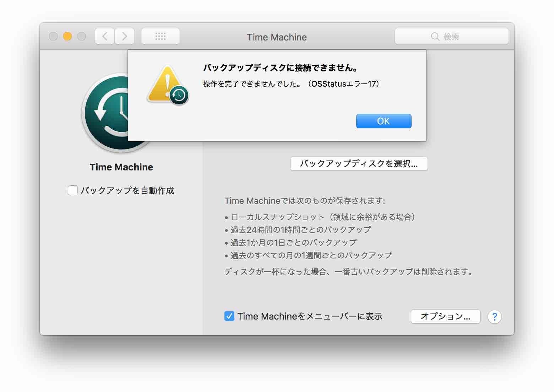Click OK to dismiss the error dialog

tap(384, 121)
